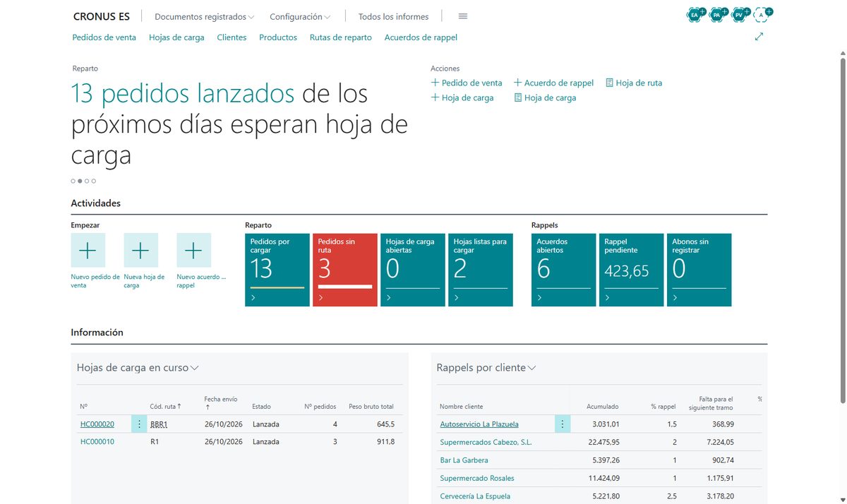Open the red Pedidos sin ruta tile

(x=345, y=270)
